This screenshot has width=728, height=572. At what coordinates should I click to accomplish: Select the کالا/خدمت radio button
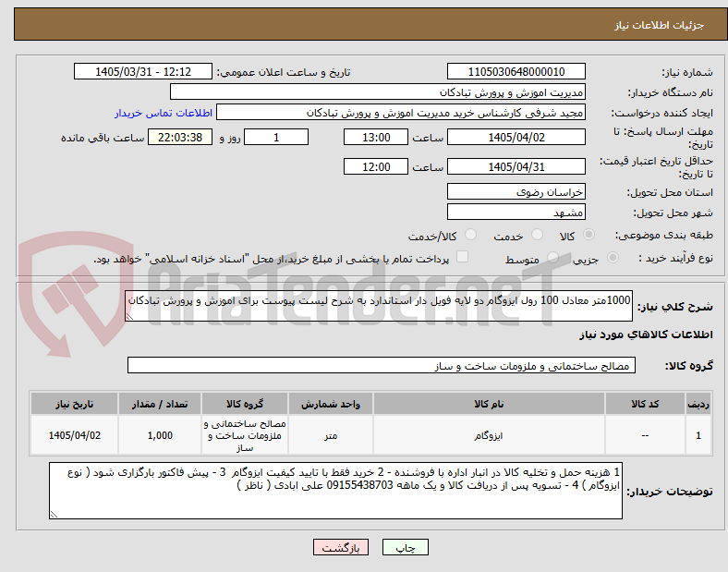click(x=470, y=235)
